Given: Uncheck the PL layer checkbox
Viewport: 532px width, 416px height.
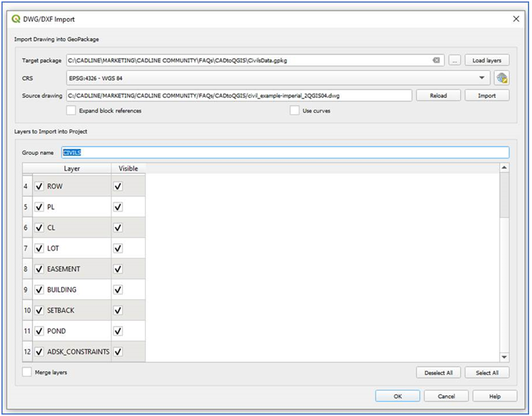Looking at the screenshot, I should [39, 207].
